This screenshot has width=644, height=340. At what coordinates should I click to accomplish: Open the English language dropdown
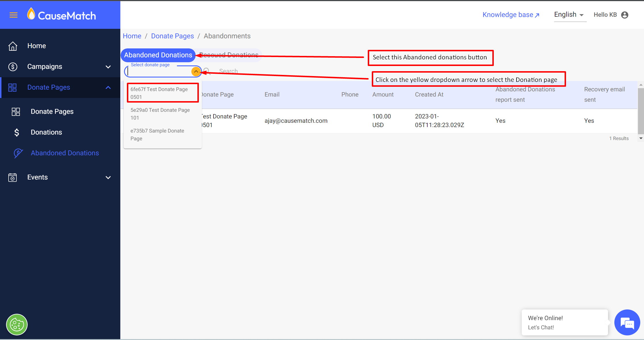point(569,15)
